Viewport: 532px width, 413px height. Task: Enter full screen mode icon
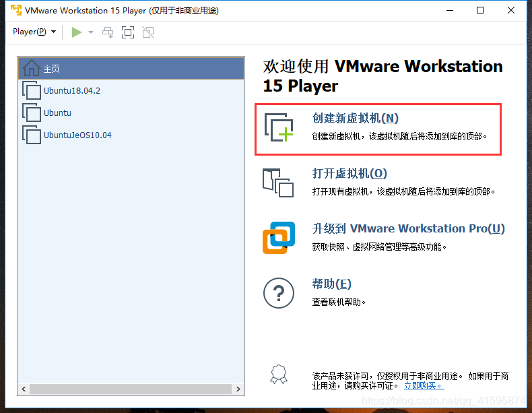(x=128, y=32)
